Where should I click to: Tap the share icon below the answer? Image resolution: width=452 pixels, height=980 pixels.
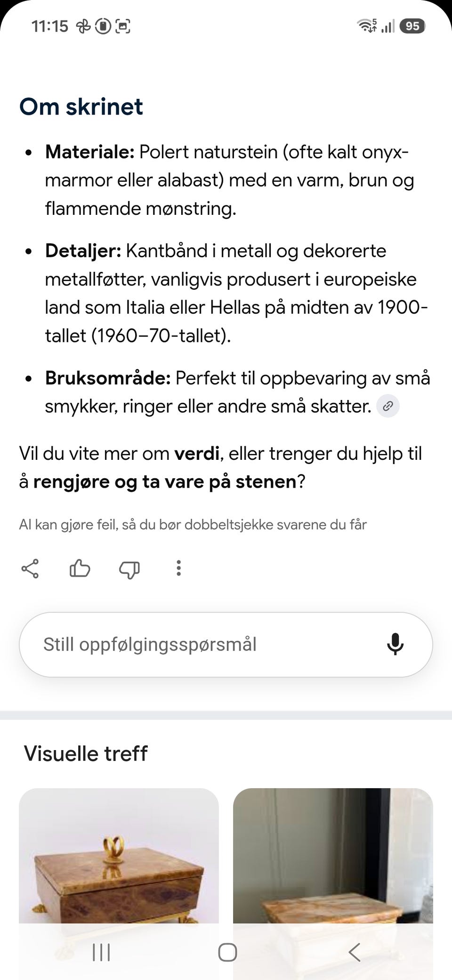click(x=30, y=569)
